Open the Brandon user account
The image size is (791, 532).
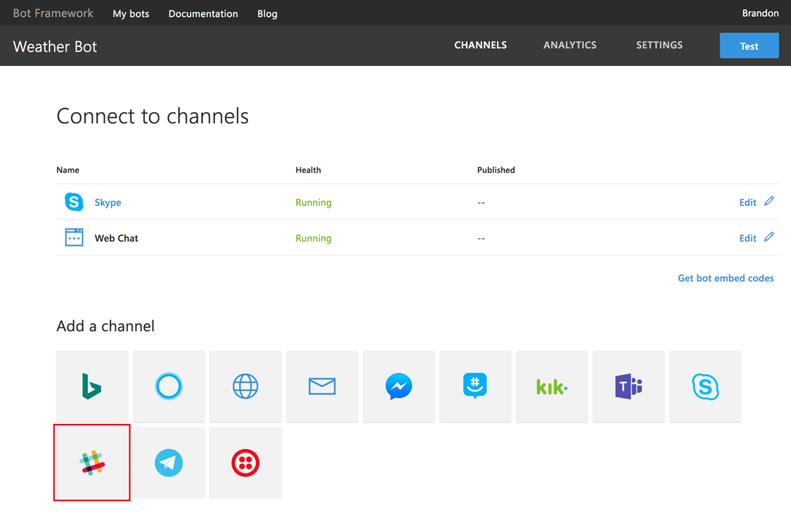(760, 13)
